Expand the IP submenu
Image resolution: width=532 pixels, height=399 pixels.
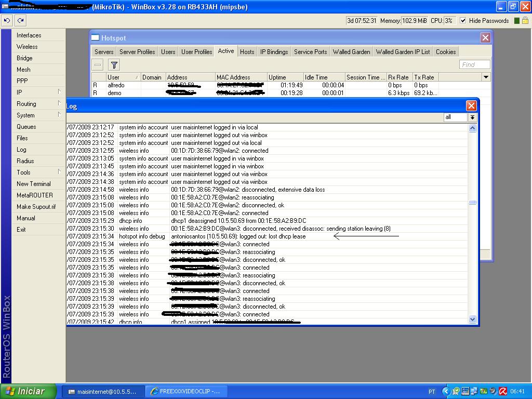click(38, 92)
